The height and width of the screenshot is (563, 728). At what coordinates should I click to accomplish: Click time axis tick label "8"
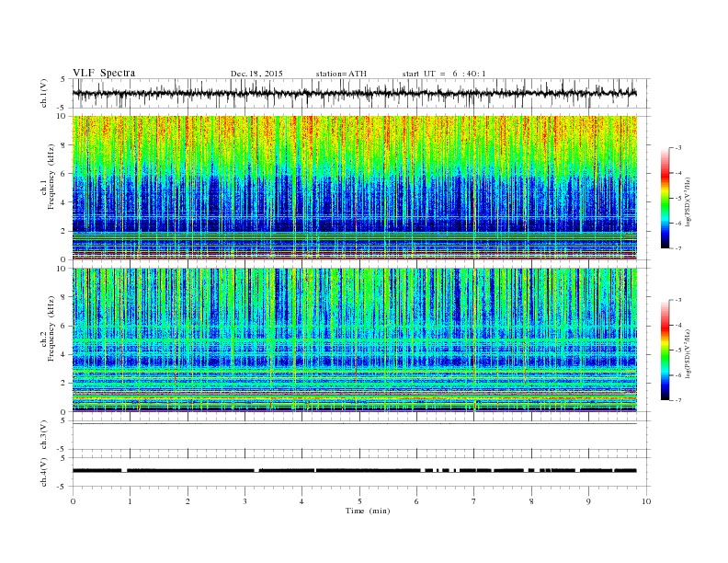coord(531,501)
